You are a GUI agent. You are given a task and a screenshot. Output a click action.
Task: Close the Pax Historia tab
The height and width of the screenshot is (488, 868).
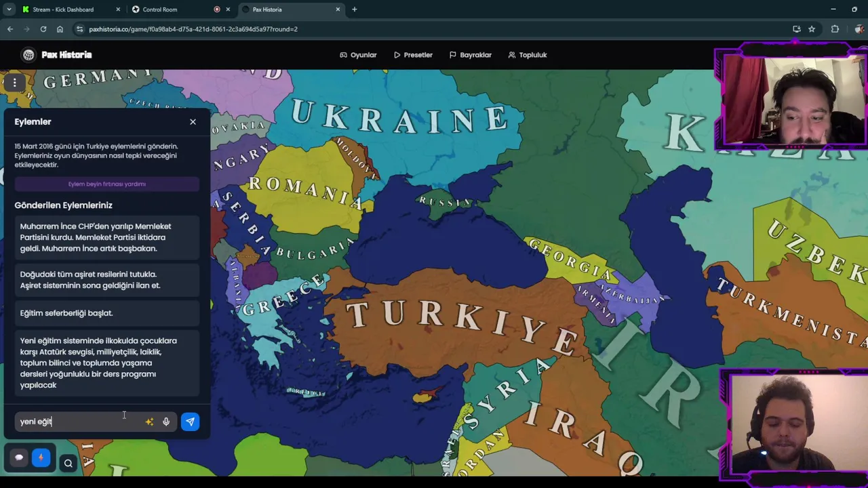coord(338,9)
